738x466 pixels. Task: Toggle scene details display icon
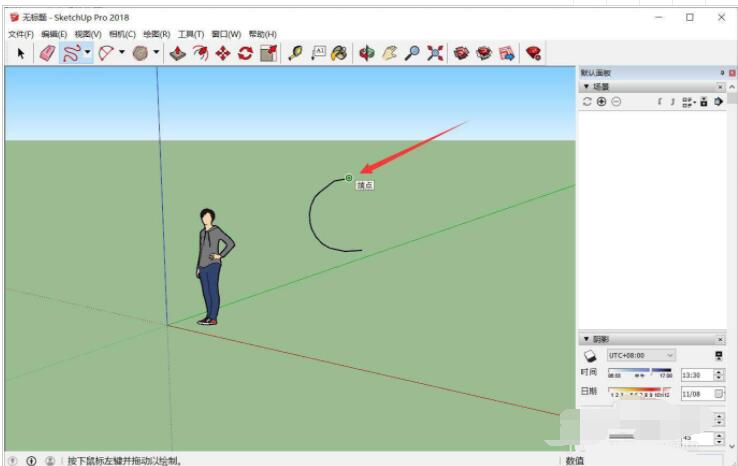click(x=704, y=102)
